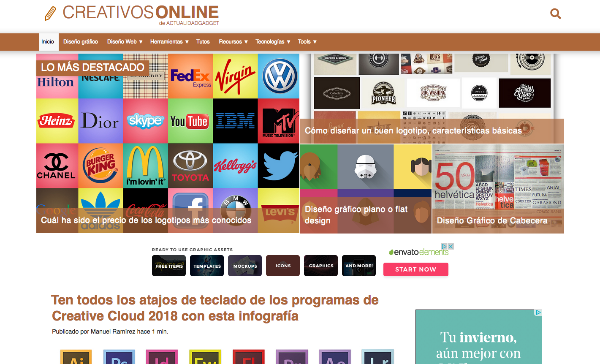Screen dimensions: 600x364
Task: Expand the Herramientas dropdown menu
Action: click(x=169, y=42)
